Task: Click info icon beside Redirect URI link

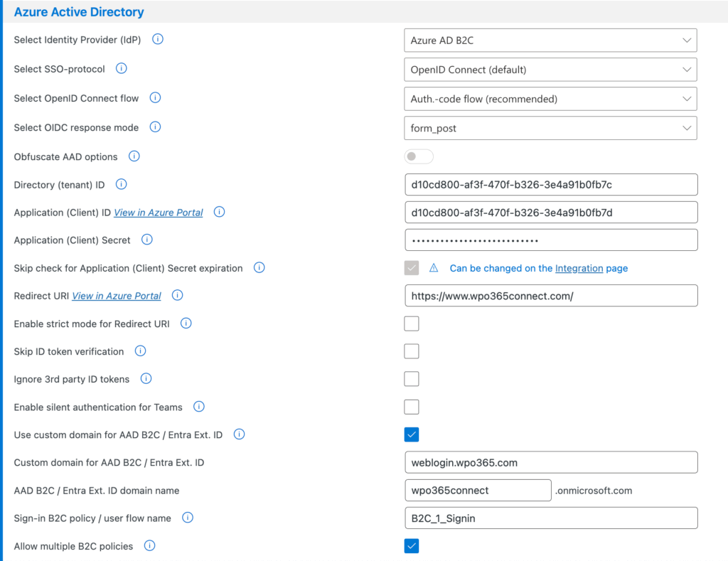Action: coord(177,295)
